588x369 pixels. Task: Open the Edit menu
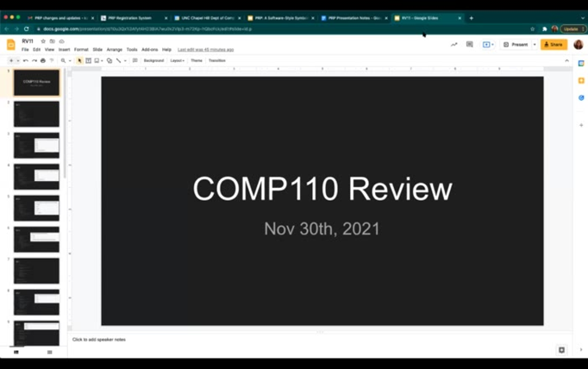tap(36, 49)
